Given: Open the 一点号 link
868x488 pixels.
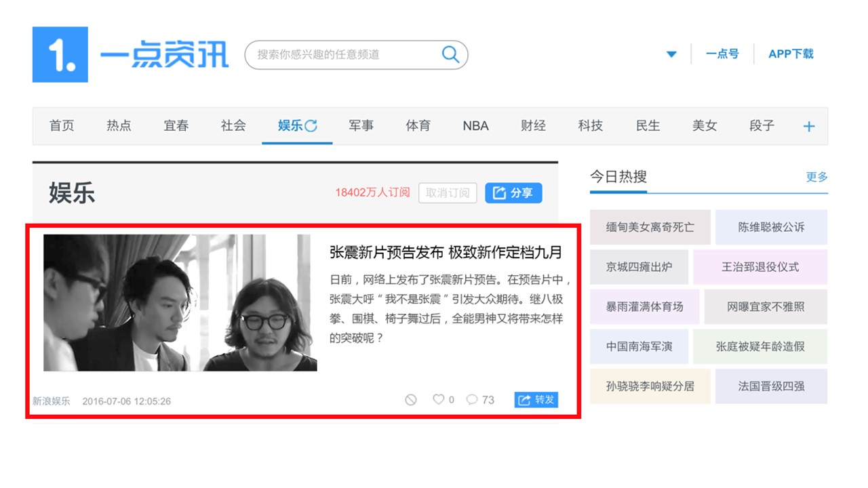Looking at the screenshot, I should point(722,54).
